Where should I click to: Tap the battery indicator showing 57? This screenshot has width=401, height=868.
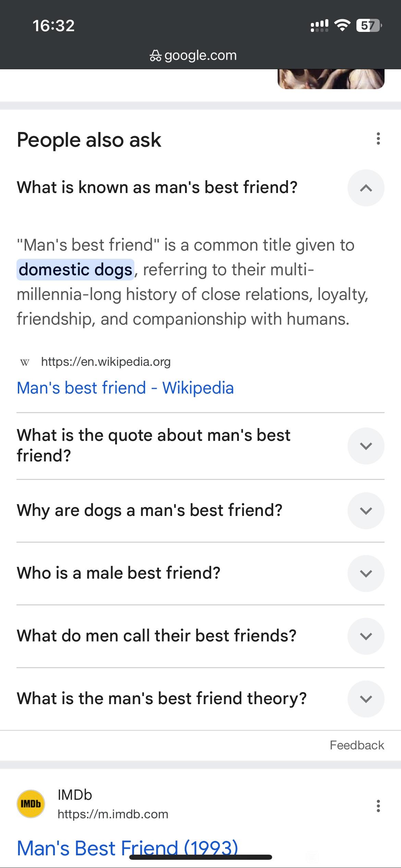(x=369, y=25)
